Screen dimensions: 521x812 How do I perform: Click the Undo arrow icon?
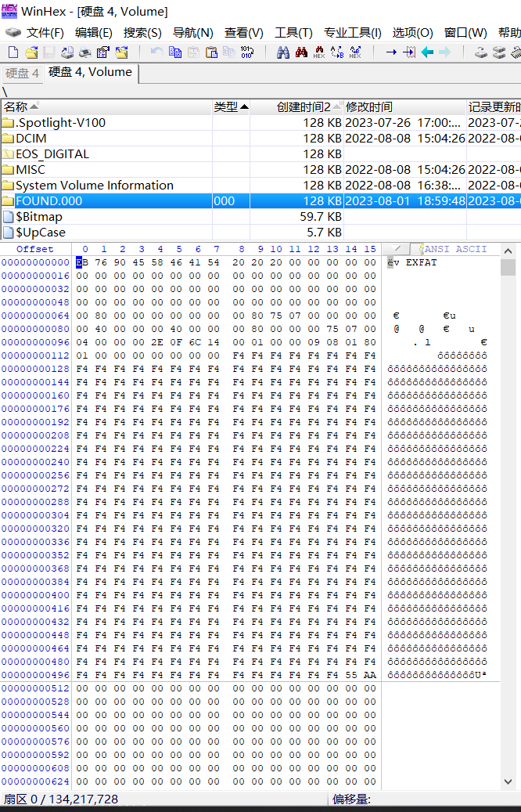point(156,52)
